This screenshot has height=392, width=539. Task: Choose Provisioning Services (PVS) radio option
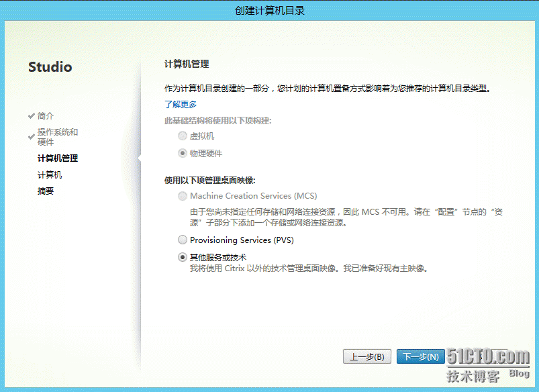pyautogui.click(x=183, y=240)
